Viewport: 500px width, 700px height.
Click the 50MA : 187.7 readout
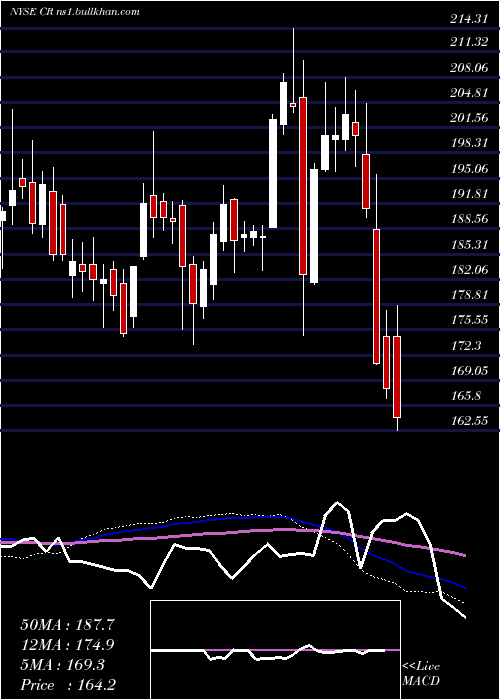pos(67,625)
